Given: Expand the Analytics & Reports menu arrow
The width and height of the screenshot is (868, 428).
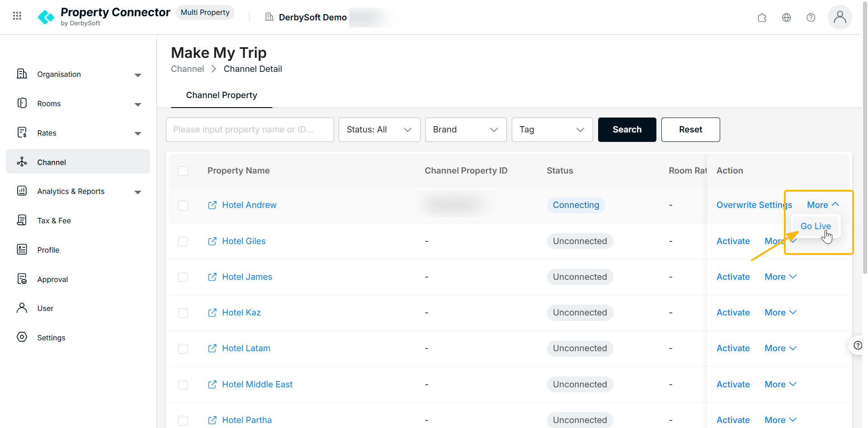Looking at the screenshot, I should point(138,192).
